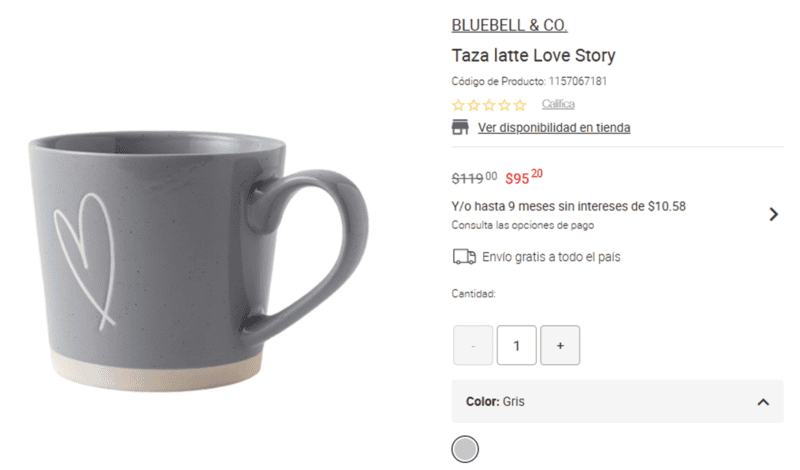This screenshot has width=800, height=470.
Task: Open the BLUEBELL & CO. brand link
Action: point(509,26)
